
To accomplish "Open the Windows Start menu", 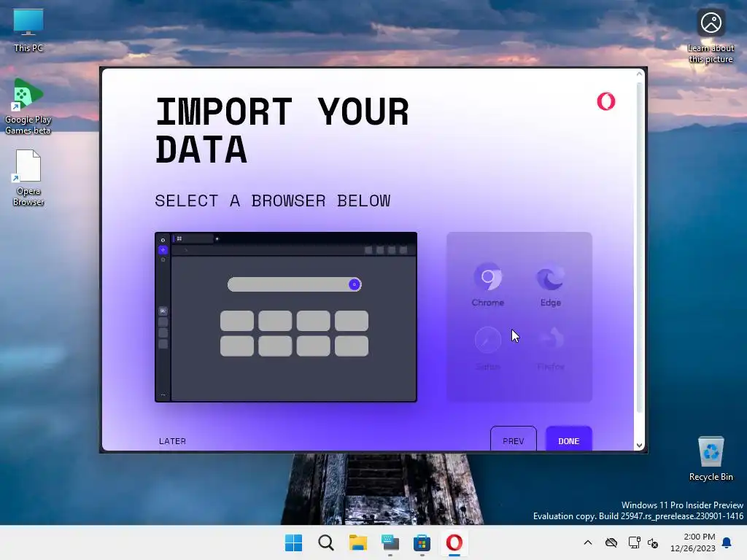I will 293,542.
